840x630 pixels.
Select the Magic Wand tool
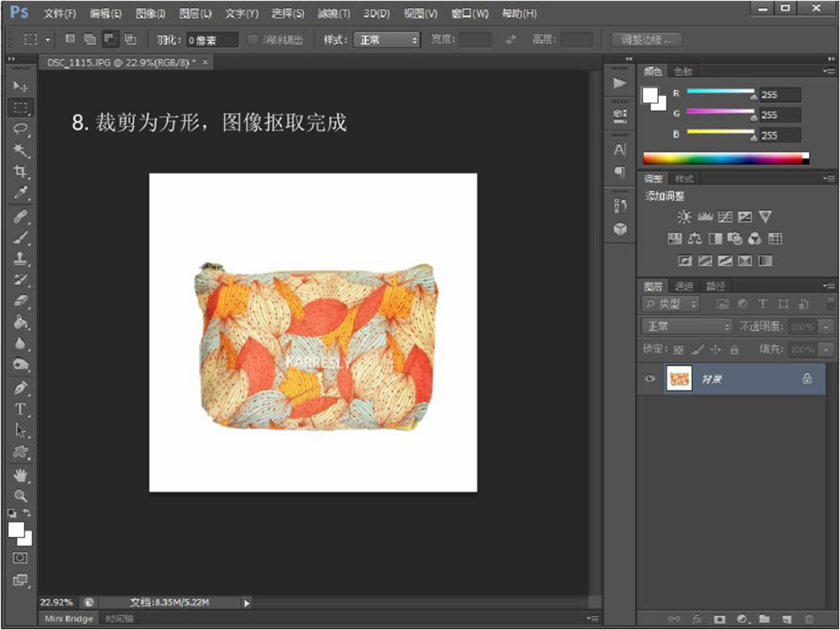(x=21, y=150)
